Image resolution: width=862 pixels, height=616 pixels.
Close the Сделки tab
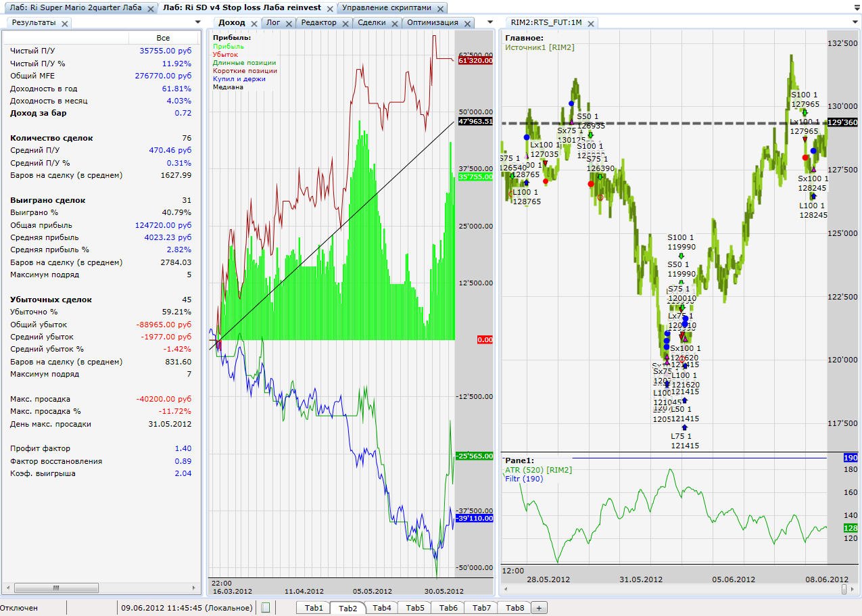pos(395,23)
